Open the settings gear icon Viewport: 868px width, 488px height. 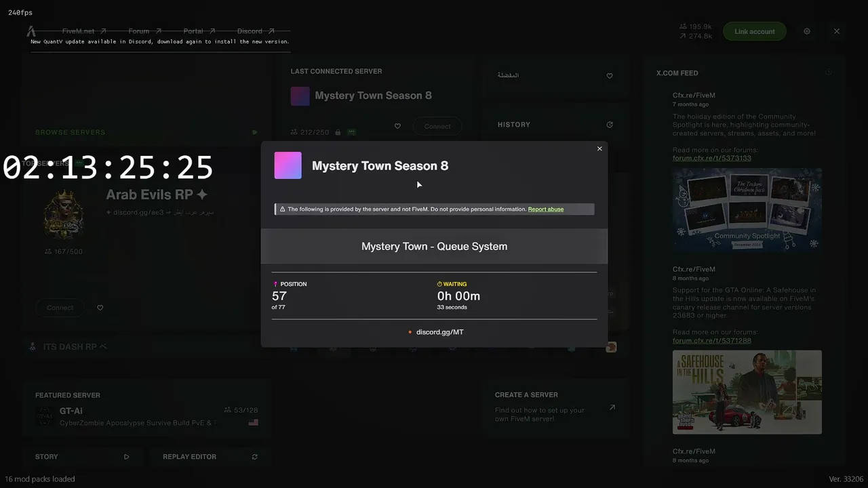[807, 31]
